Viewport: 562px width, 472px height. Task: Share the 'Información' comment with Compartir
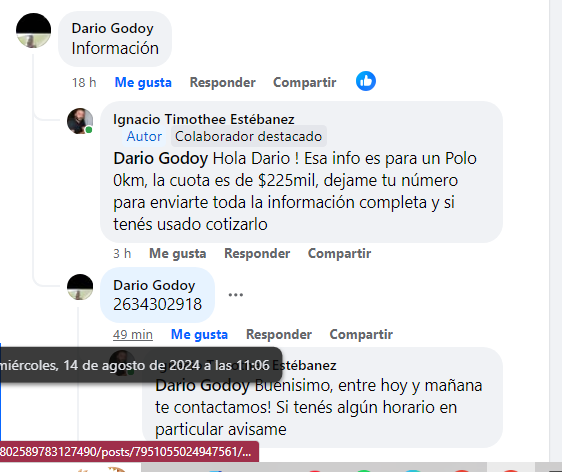tap(305, 82)
